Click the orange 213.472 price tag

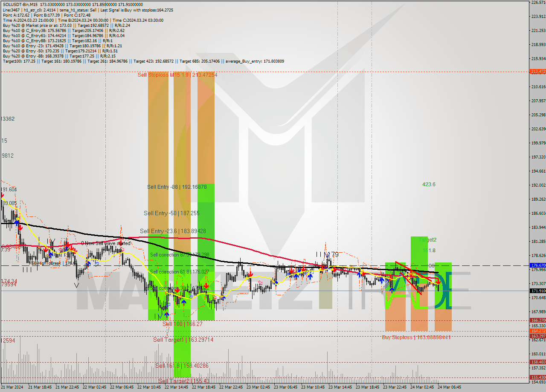[537, 72]
